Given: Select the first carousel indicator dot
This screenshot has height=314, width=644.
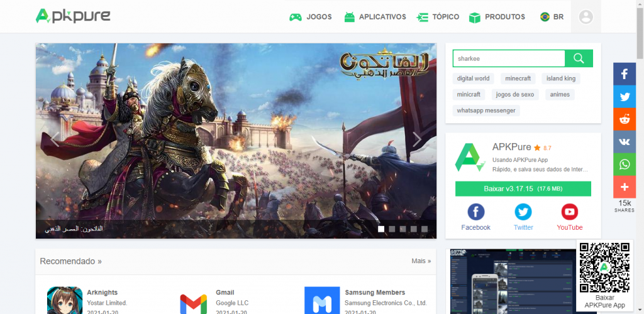Looking at the screenshot, I should [x=381, y=229].
